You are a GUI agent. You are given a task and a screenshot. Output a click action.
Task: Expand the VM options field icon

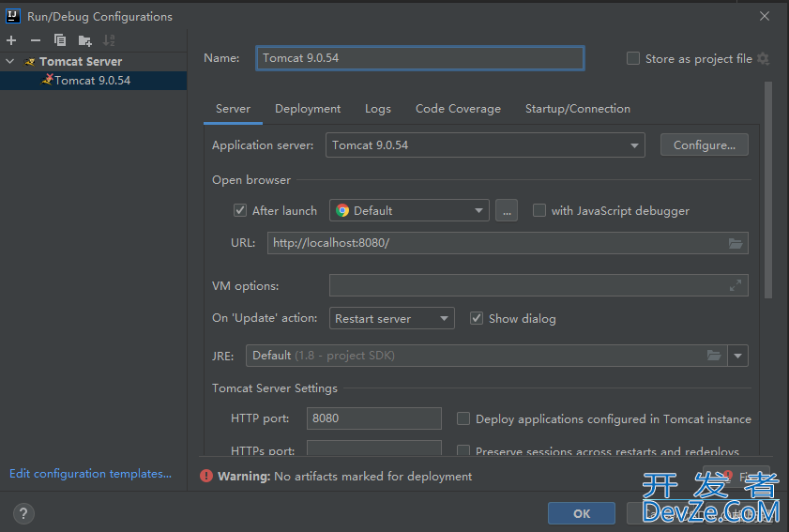click(x=736, y=285)
